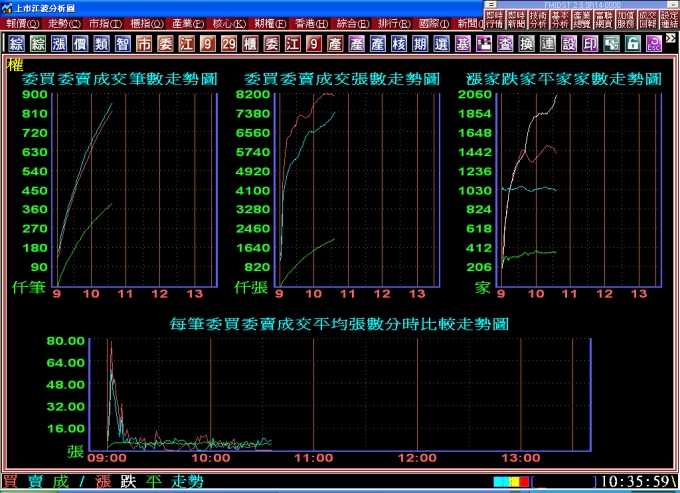Open the 智 toolbar icon
This screenshot has height=493, width=680.
(x=123, y=44)
